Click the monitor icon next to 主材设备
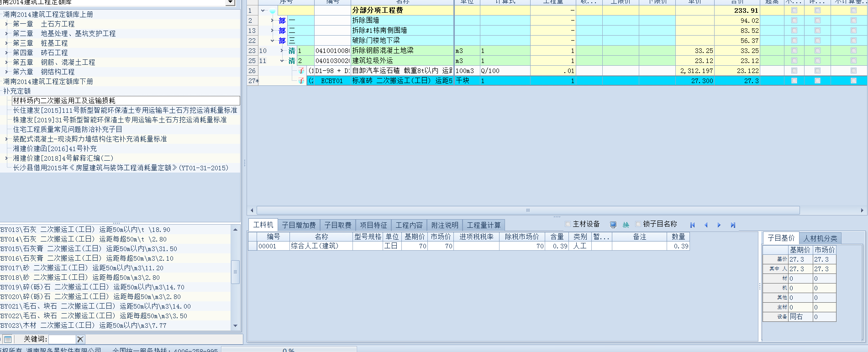The height and width of the screenshot is (352, 868). pos(613,225)
